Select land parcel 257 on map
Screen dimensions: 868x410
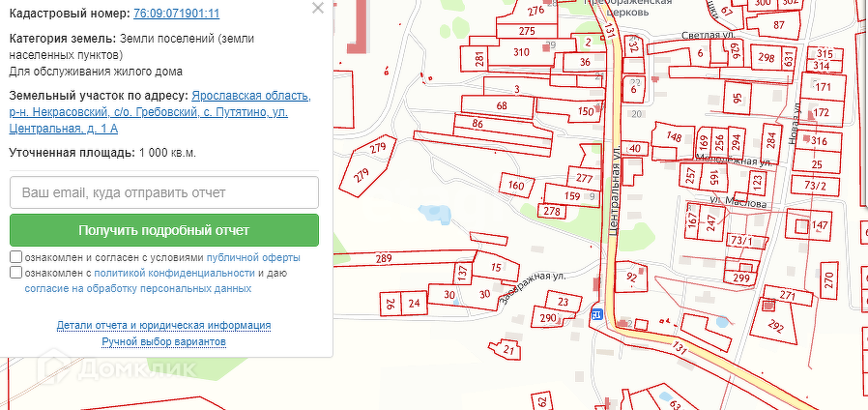pos(690,177)
